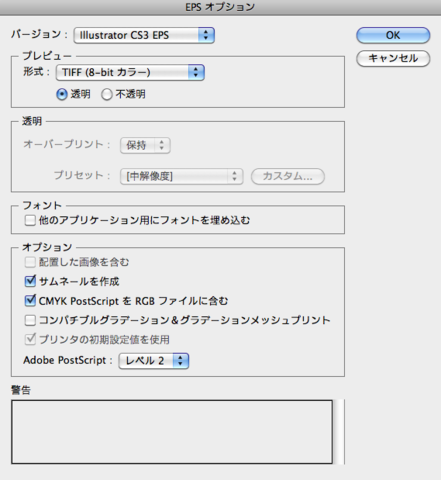Image resolution: width=441 pixels, height=480 pixels.
Task: Enable 他のアプリケーション用にフォントを埋め込む checkbox
Action: click(30, 220)
